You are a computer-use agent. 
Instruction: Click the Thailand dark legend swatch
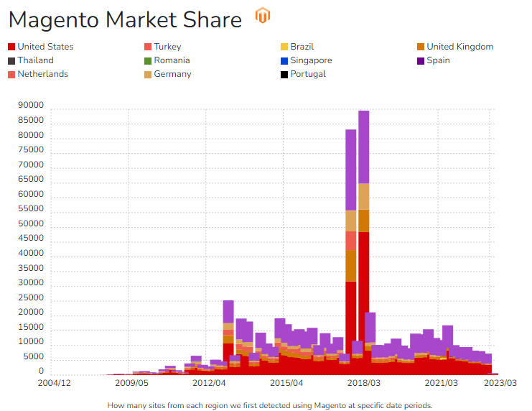tap(11, 61)
